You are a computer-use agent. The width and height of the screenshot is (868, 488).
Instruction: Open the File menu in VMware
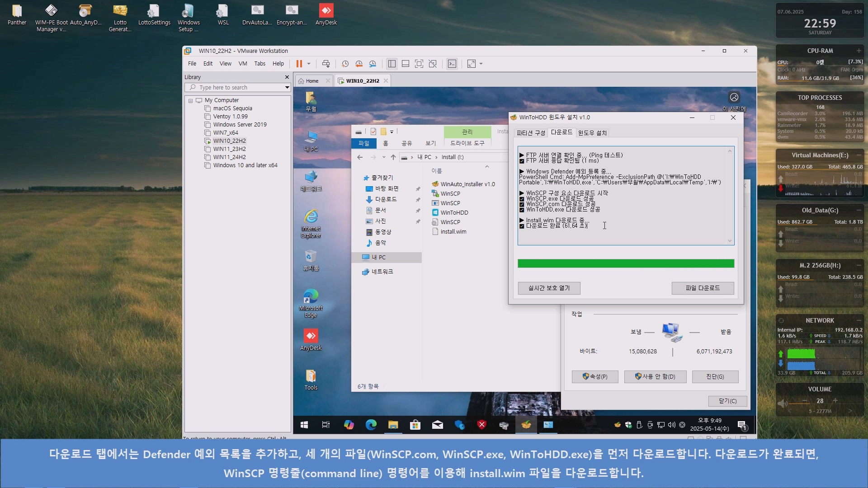(x=192, y=64)
